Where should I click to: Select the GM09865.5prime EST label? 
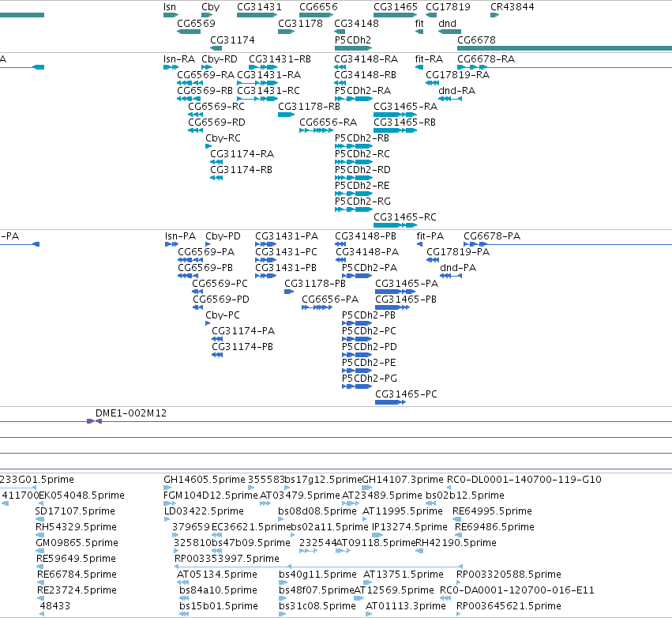pyautogui.click(x=77, y=542)
